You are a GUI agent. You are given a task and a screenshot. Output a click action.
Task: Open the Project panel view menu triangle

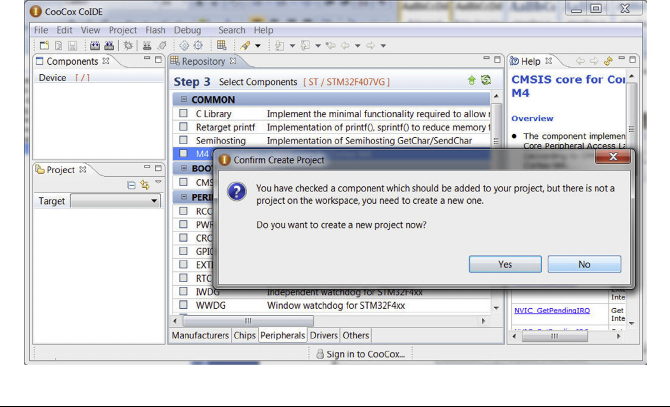tap(159, 182)
